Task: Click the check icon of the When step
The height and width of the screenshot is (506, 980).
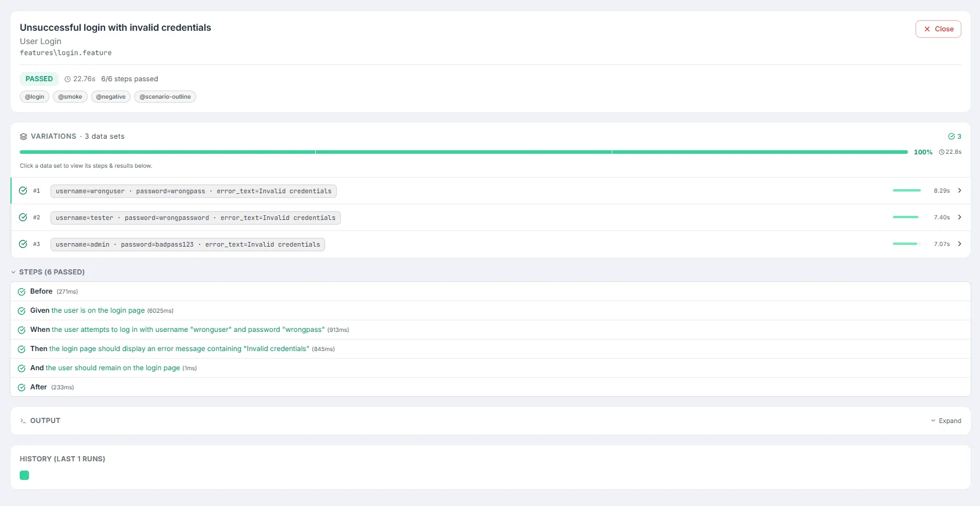Action: 21,330
